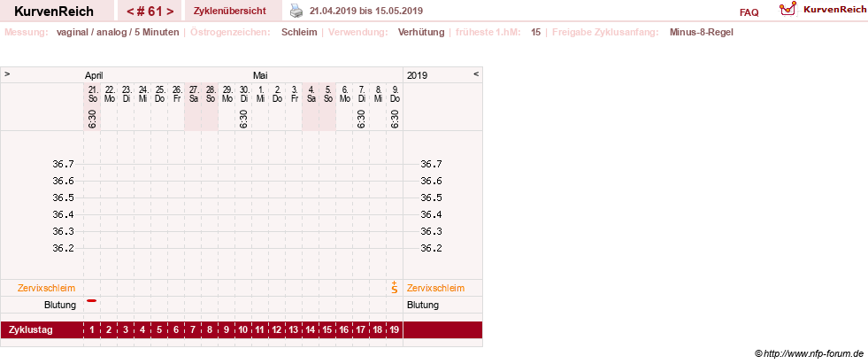Open cycle selector '< # 61 >'
Viewport: 868px width, 364px height.
click(150, 12)
